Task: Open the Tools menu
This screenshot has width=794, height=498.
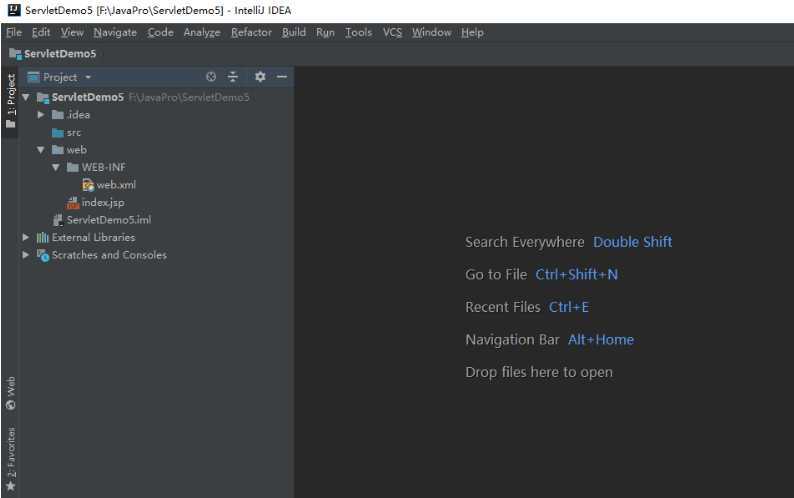Action: (x=358, y=32)
